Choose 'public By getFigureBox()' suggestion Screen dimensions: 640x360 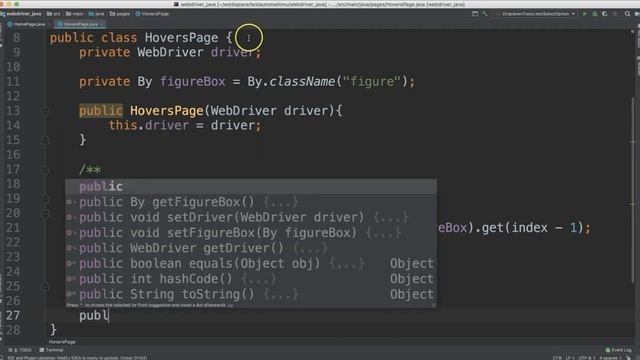251,202
